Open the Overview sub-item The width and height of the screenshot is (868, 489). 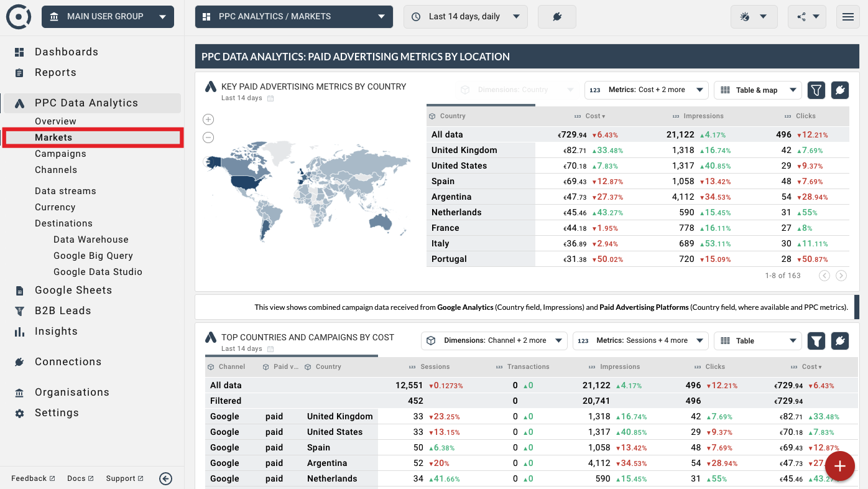55,121
